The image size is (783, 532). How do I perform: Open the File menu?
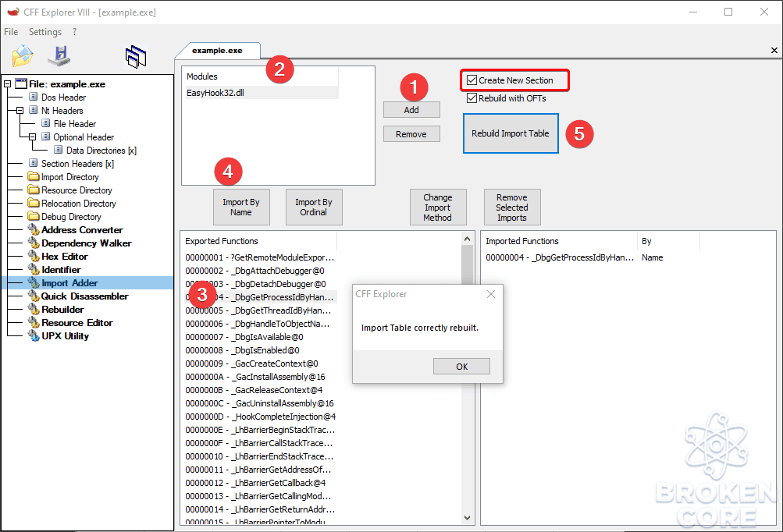[11, 31]
